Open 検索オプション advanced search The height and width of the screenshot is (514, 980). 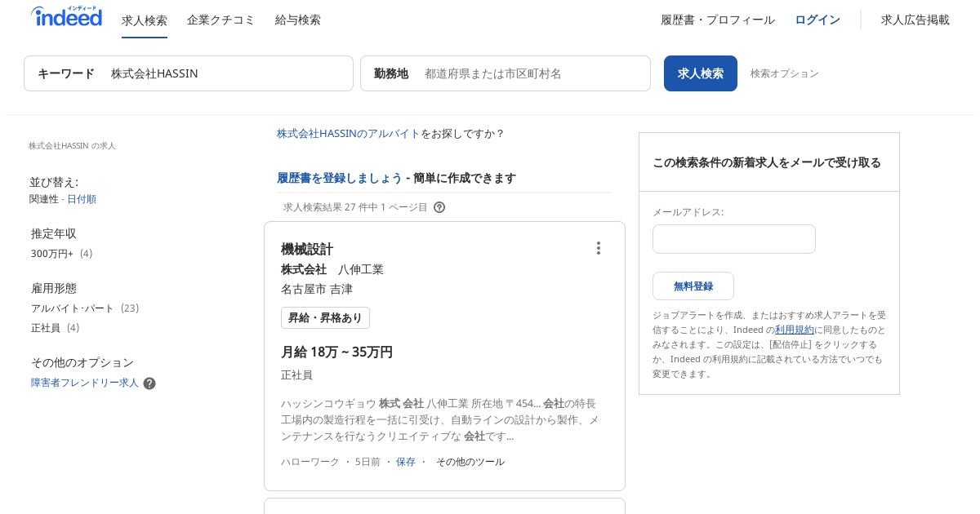785,73
